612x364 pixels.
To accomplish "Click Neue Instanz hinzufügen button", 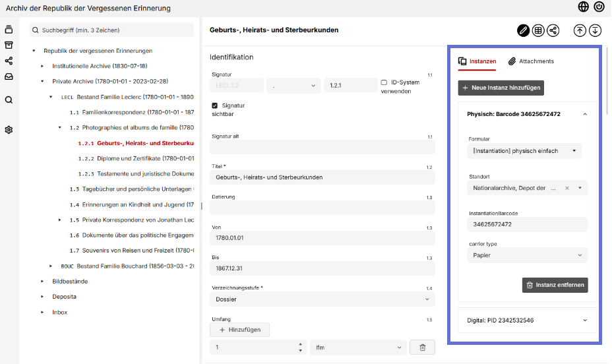I will click(501, 88).
